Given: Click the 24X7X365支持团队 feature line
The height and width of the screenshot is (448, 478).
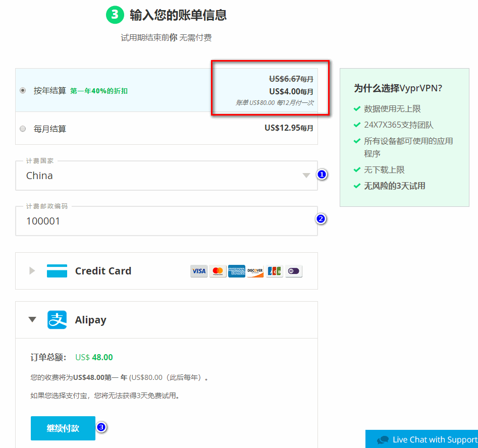Looking at the screenshot, I should point(399,125).
